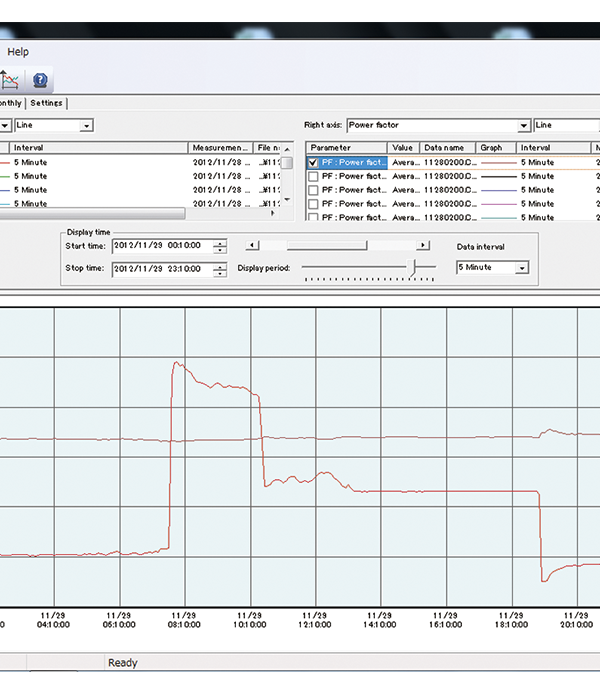Select the cyan-line 5 Minute row in left list

point(140,203)
